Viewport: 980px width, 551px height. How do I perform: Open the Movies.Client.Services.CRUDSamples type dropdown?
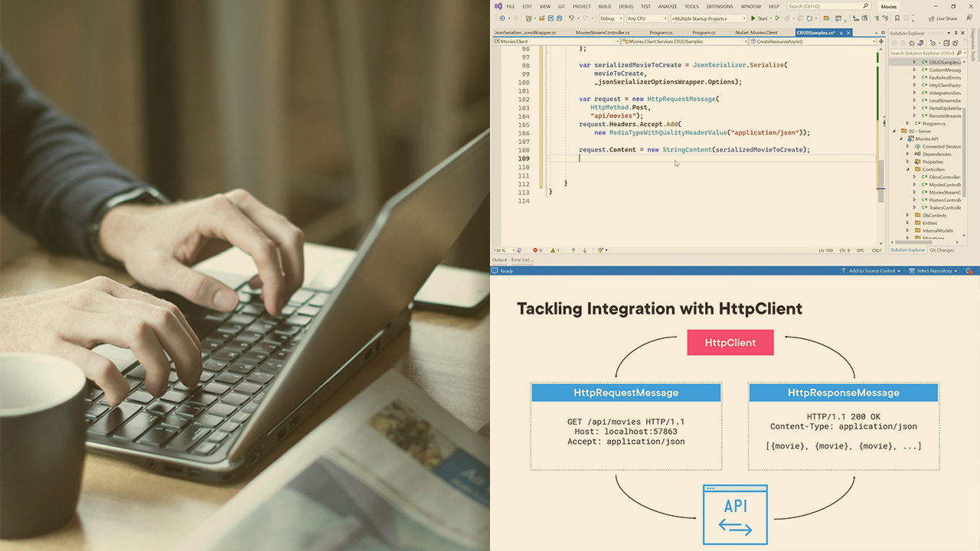pyautogui.click(x=684, y=41)
